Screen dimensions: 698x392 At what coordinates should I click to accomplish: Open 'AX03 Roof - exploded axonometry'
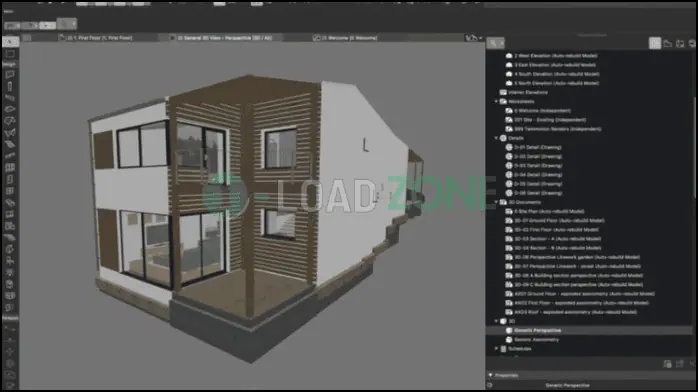point(576,312)
